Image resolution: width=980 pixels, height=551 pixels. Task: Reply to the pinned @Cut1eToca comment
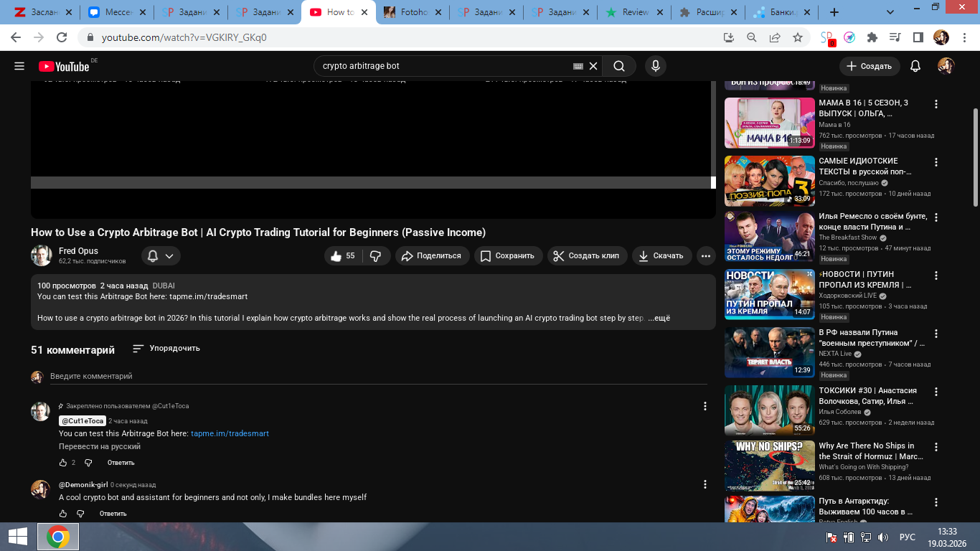[x=121, y=463]
